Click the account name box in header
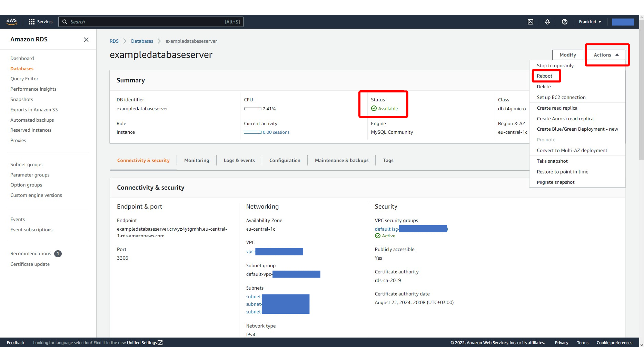This screenshot has width=644, height=362. click(x=623, y=22)
